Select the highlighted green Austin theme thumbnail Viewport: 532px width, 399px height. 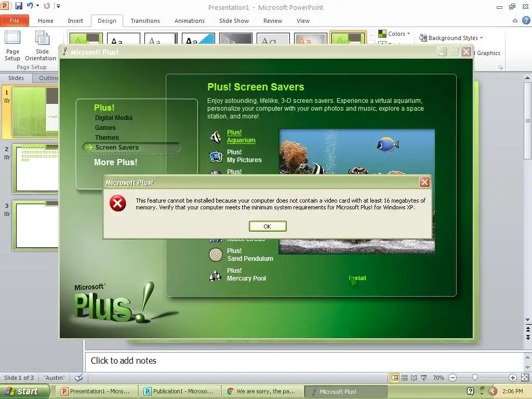pyautogui.click(x=348, y=38)
